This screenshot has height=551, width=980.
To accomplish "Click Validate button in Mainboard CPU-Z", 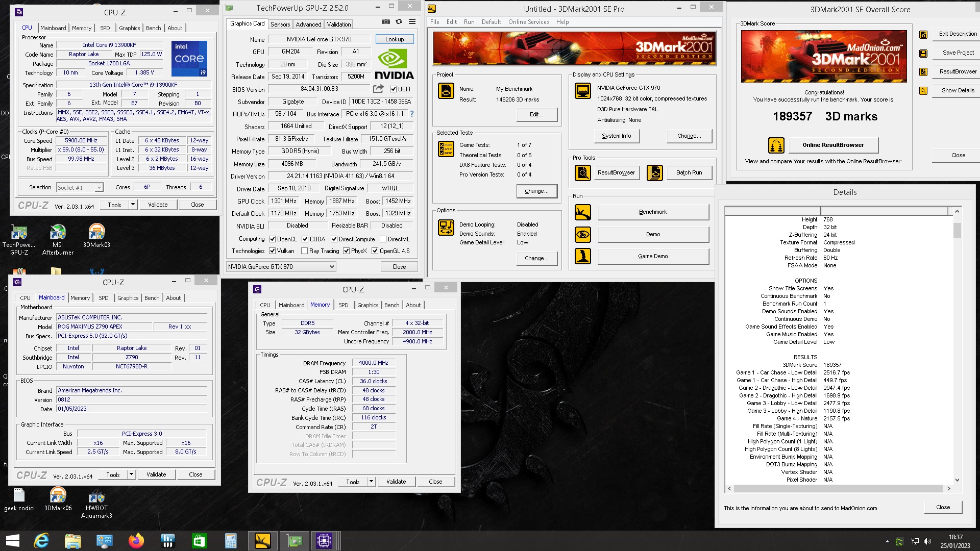I will (x=156, y=474).
